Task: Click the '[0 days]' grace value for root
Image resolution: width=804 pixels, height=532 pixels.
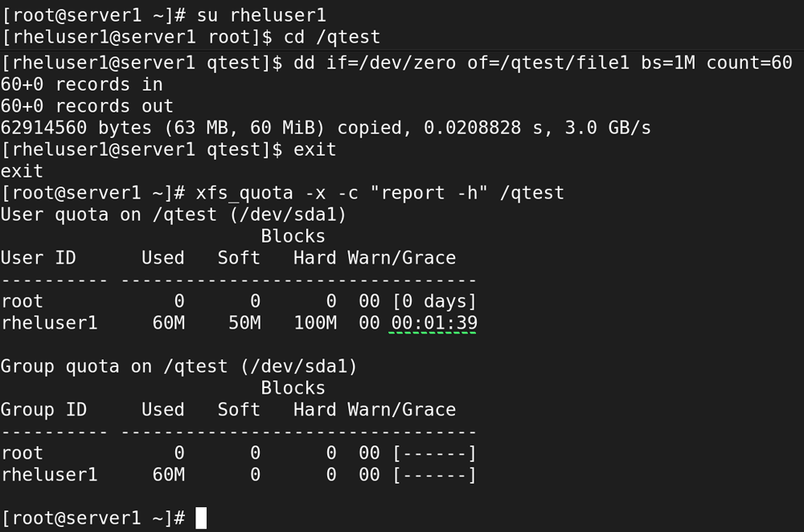Action: point(435,301)
